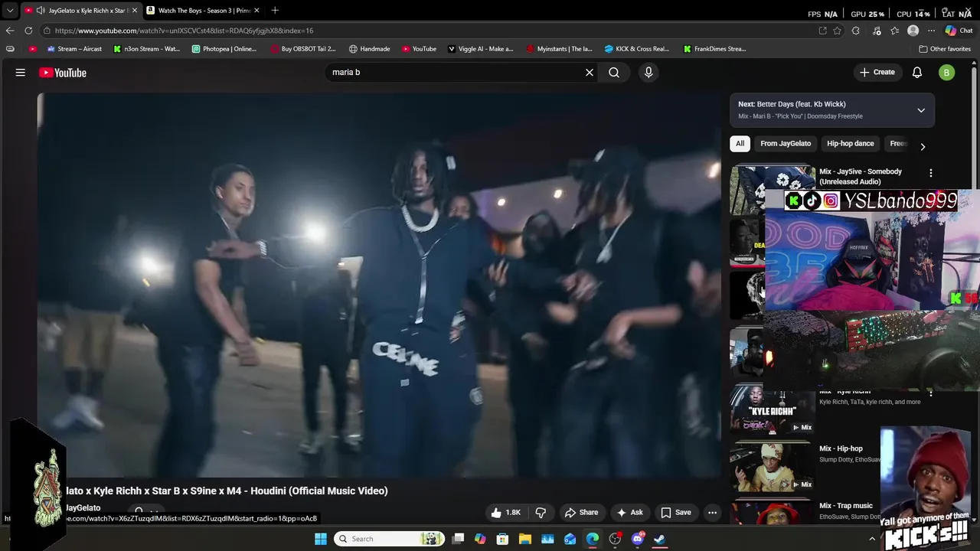Open Steam from the taskbar
Image resolution: width=980 pixels, height=551 pixels.
point(660,539)
